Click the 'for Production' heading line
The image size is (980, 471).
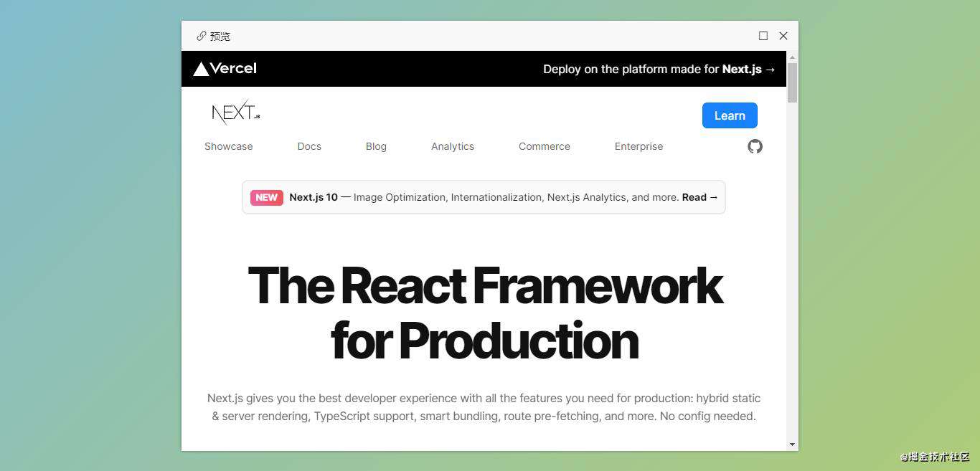pos(484,341)
